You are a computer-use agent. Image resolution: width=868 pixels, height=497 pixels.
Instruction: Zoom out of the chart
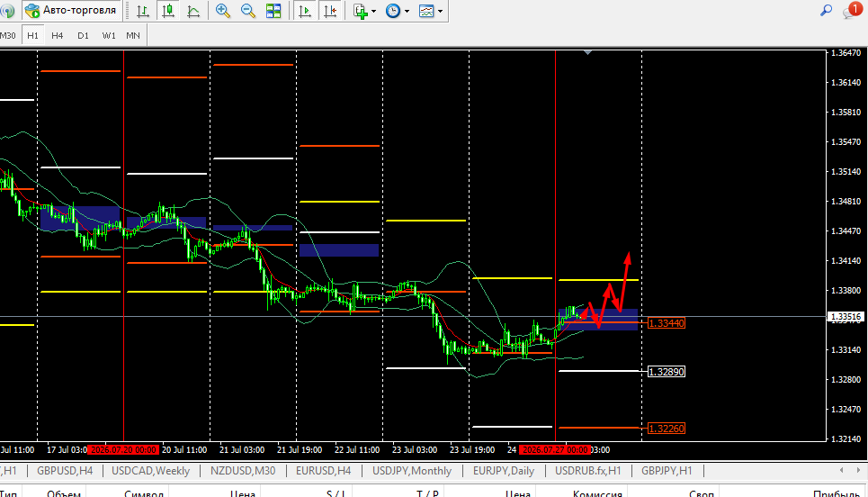[248, 11]
